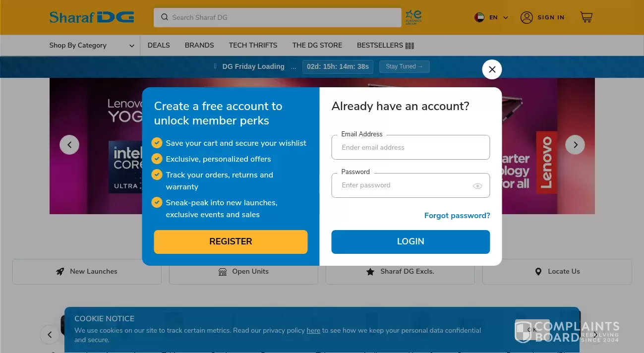
Task: Open the DEALS menu item
Action: (x=159, y=45)
